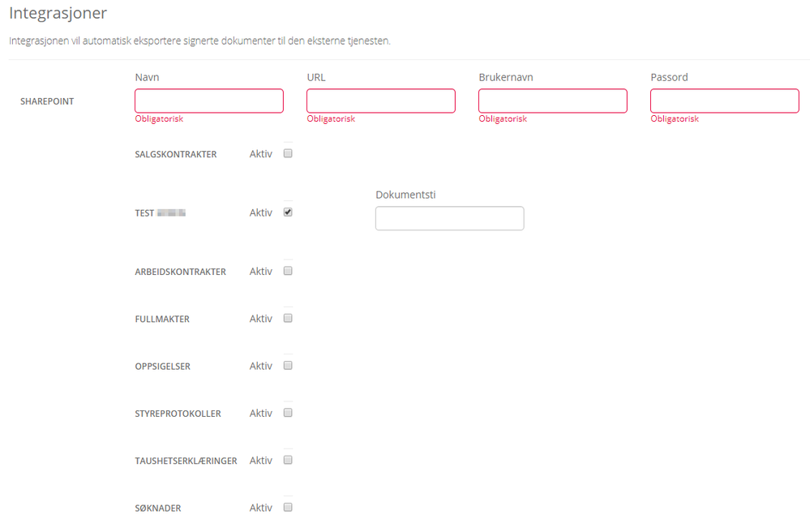
Task: Click the SHAREPOINT integration label
Action: (47, 101)
